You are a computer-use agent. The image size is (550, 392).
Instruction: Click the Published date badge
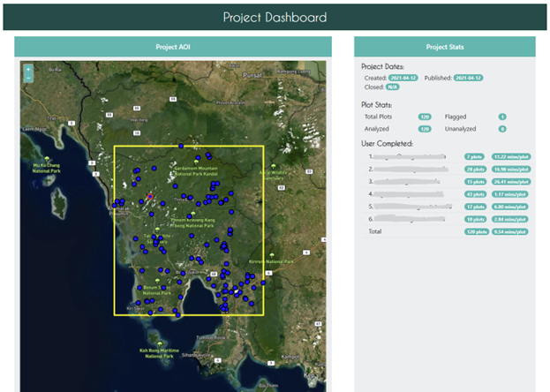click(468, 79)
